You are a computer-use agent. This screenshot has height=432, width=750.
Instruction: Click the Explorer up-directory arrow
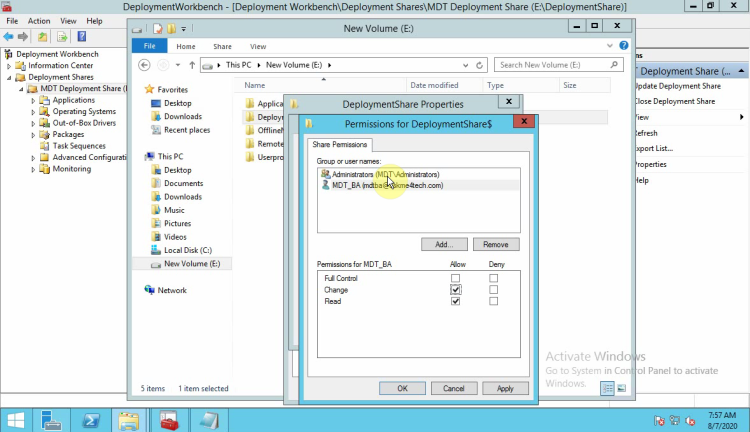pos(192,65)
